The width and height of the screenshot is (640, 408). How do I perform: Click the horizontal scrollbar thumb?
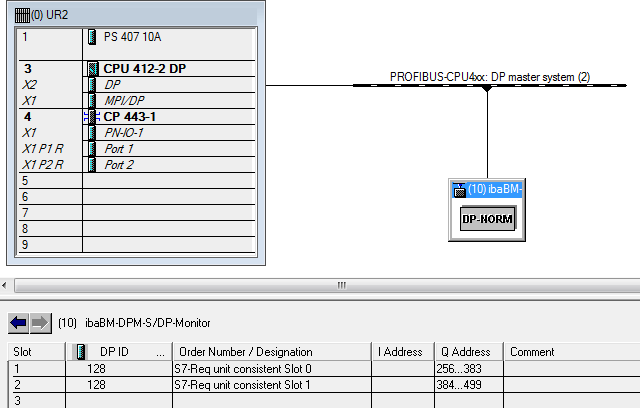point(341,285)
